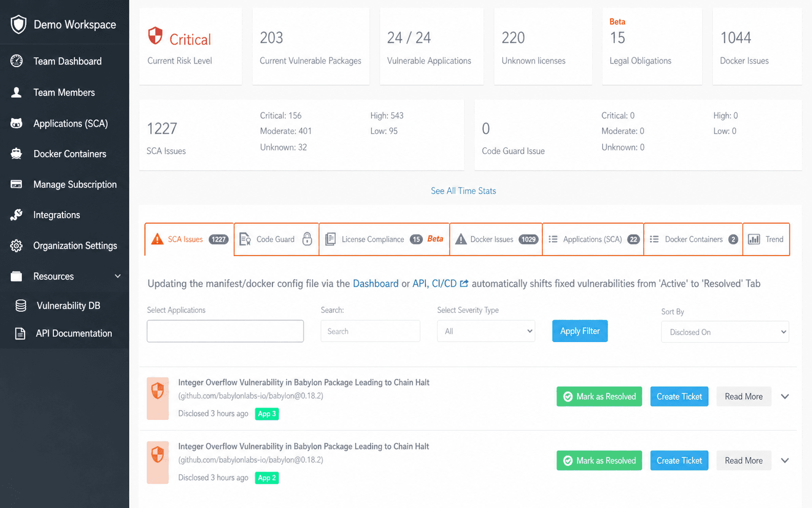Click the SCA Issues warning triangle icon

(x=157, y=239)
